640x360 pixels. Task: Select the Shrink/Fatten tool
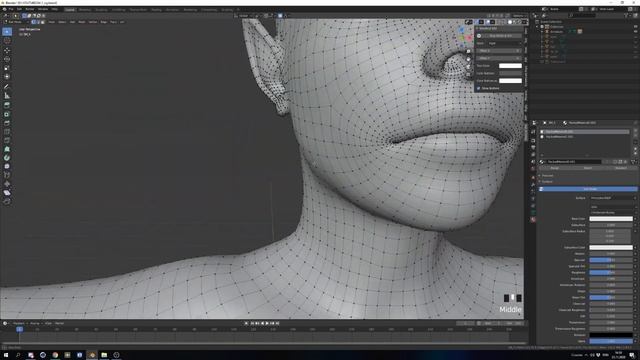[7, 184]
